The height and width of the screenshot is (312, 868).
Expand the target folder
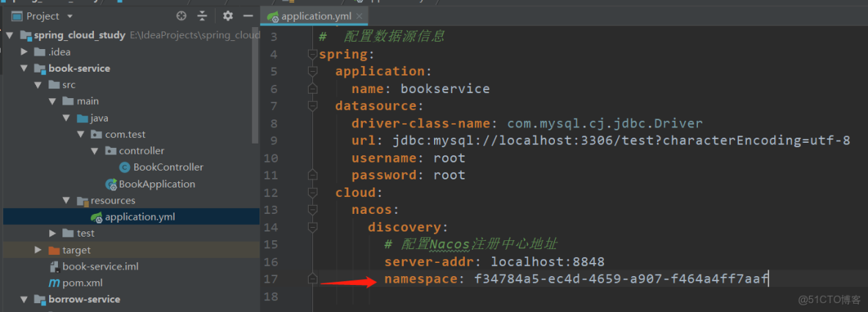coord(37,250)
